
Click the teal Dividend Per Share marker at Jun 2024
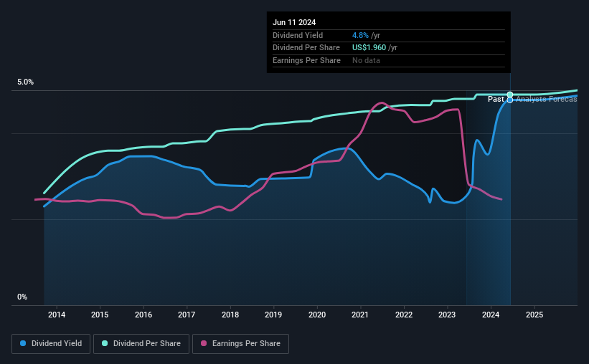click(510, 95)
